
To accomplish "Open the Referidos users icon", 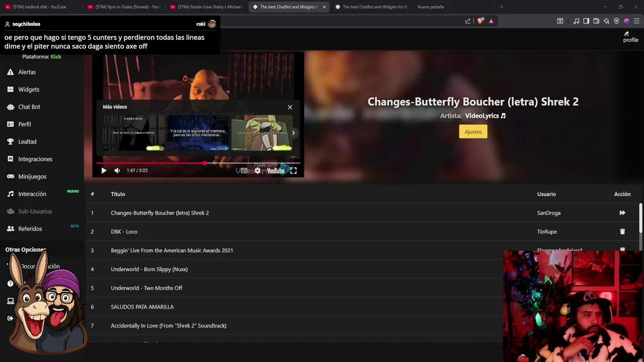I will click(x=10, y=229).
